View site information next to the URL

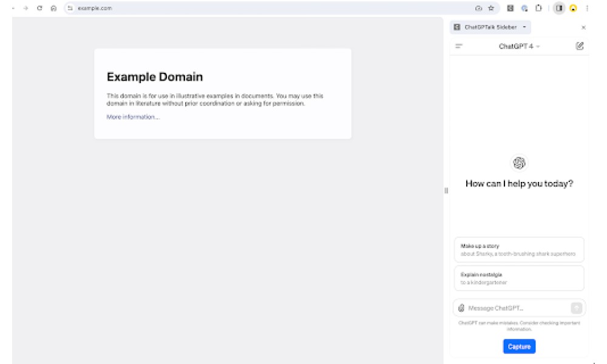pyautogui.click(x=70, y=8)
